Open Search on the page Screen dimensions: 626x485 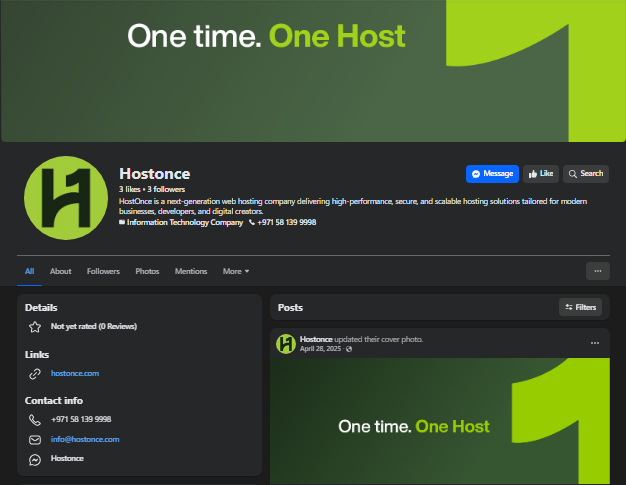point(586,174)
